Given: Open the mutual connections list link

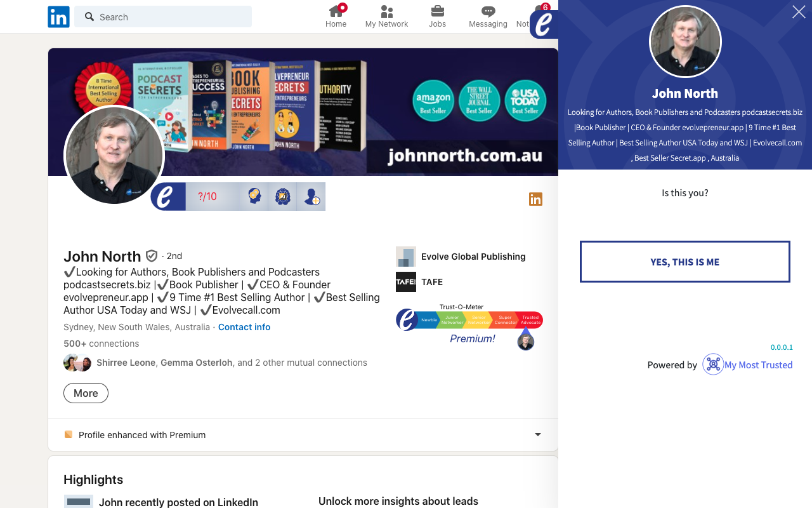Looking at the screenshot, I should [x=232, y=363].
